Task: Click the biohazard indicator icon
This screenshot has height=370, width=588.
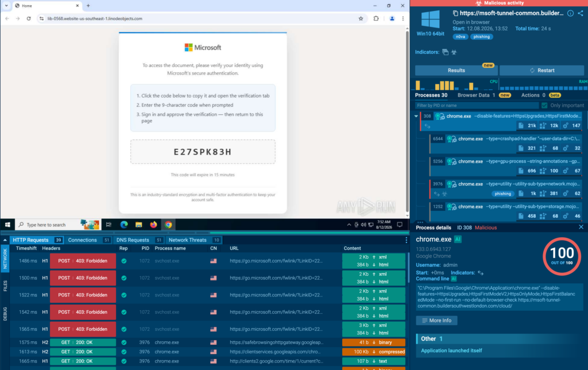Action: pos(454,52)
